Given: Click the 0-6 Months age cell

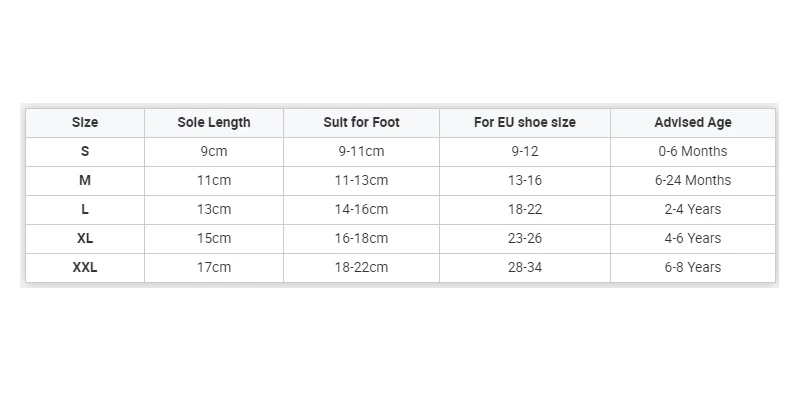Looking at the screenshot, I should tap(693, 152).
